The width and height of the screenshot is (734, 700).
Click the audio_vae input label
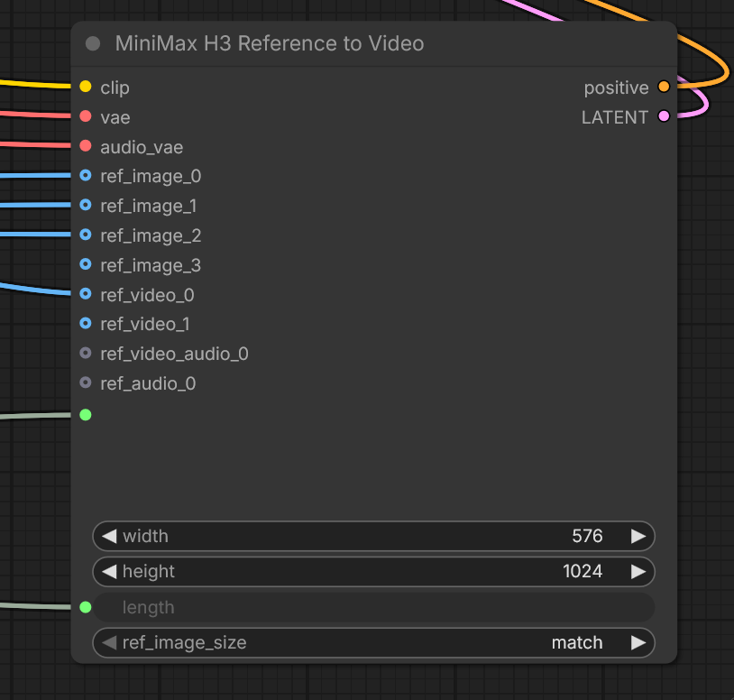point(142,148)
